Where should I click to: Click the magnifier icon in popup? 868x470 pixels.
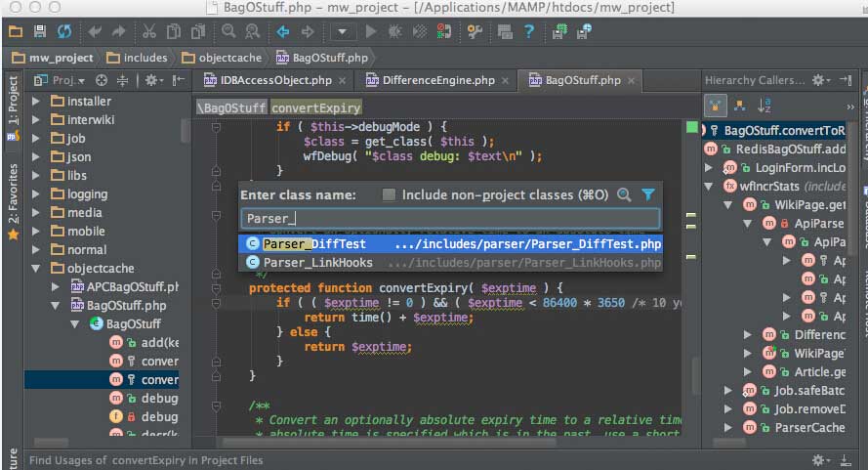pyautogui.click(x=624, y=194)
